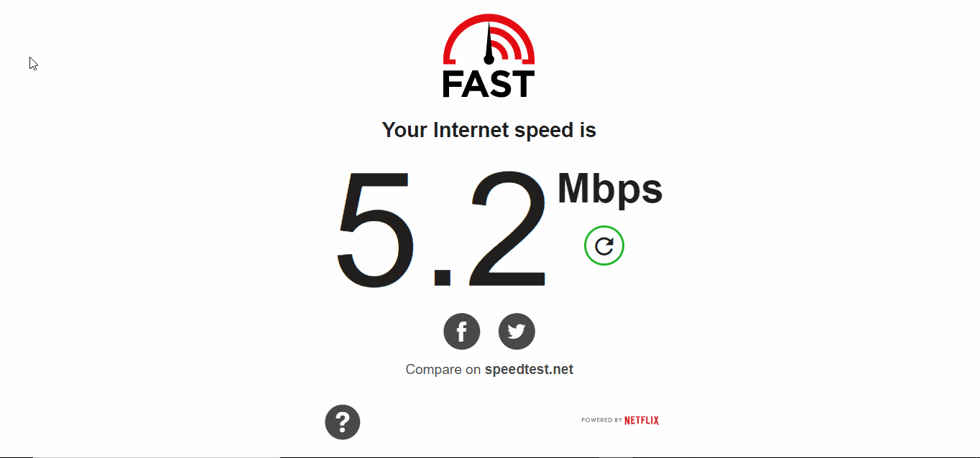This screenshot has height=458, width=980.
Task: Click the large digit 5 of the speed
Action: click(x=376, y=229)
